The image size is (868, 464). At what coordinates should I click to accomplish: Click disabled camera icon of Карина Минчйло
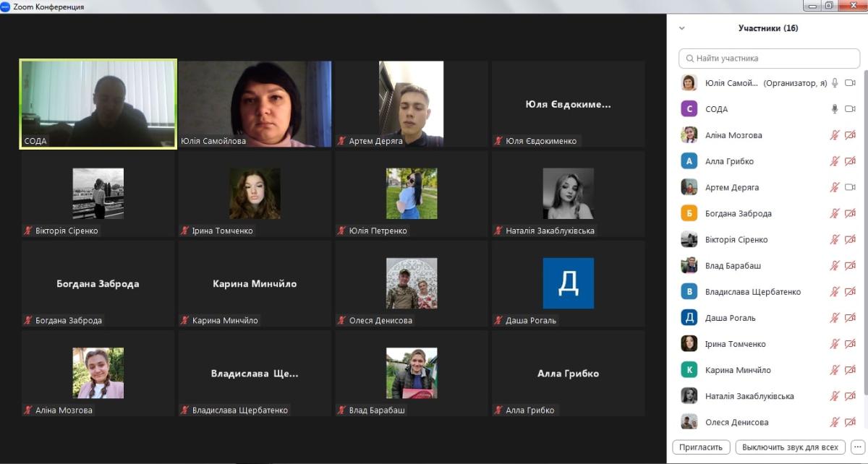tap(850, 370)
